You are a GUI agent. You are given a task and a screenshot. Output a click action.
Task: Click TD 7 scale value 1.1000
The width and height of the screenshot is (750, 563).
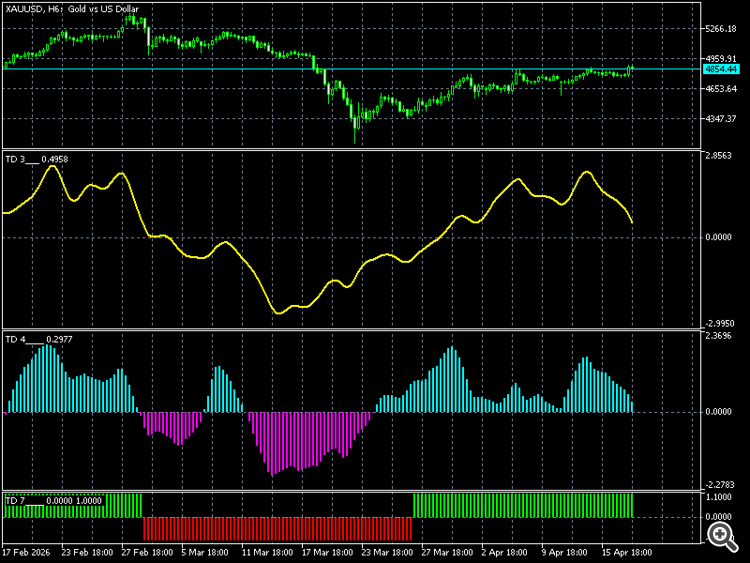point(718,497)
